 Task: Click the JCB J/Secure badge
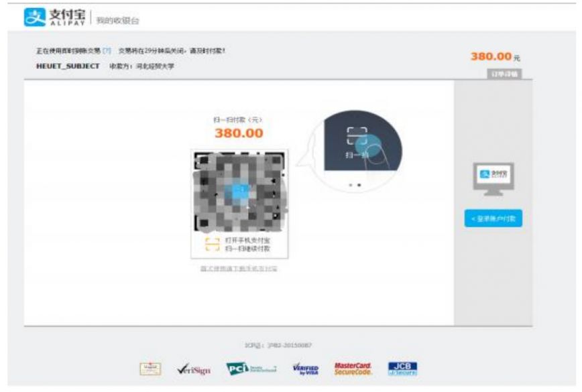(x=402, y=369)
